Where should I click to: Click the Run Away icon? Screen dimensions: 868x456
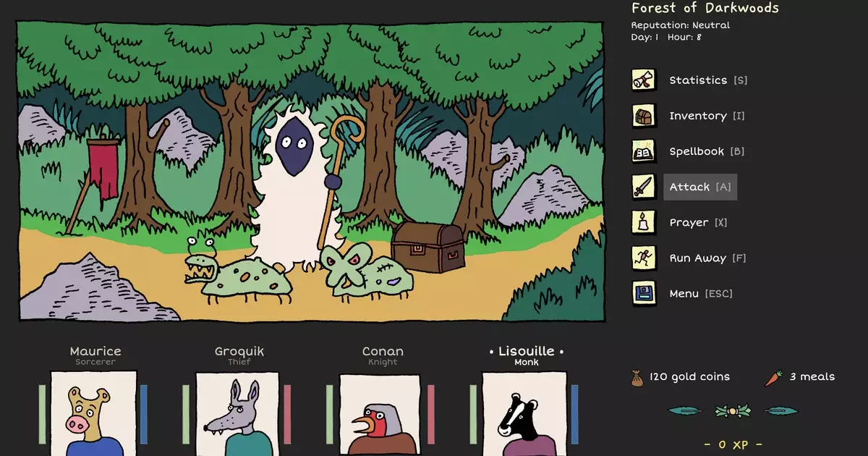click(644, 257)
